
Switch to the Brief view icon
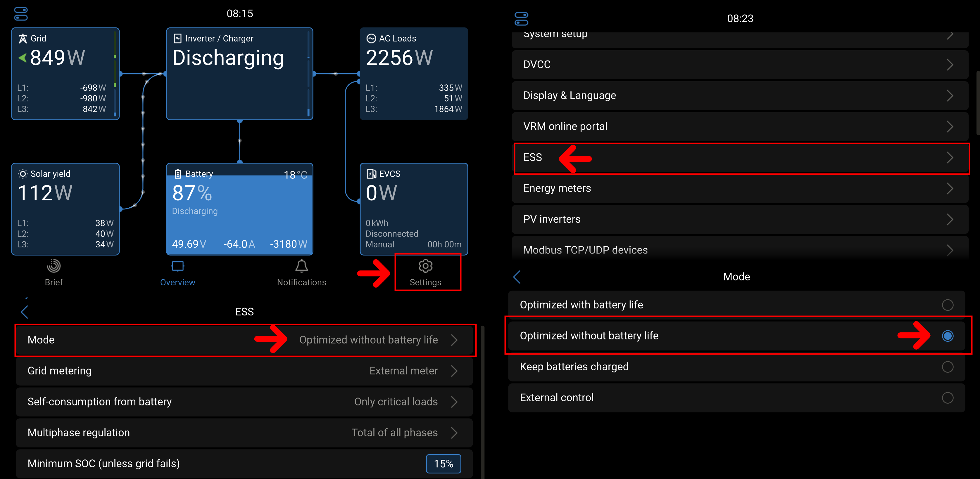pyautogui.click(x=54, y=266)
